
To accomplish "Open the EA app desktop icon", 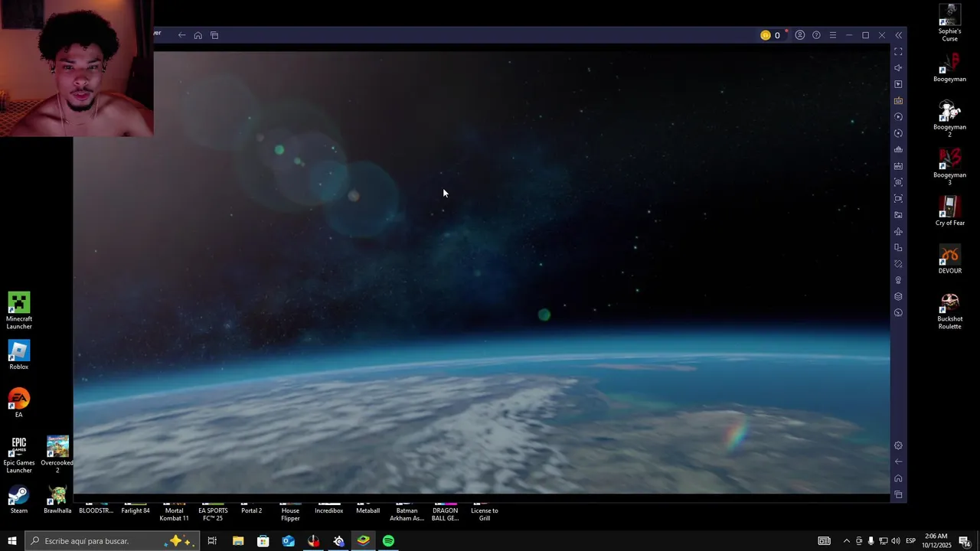I will pos(19,403).
